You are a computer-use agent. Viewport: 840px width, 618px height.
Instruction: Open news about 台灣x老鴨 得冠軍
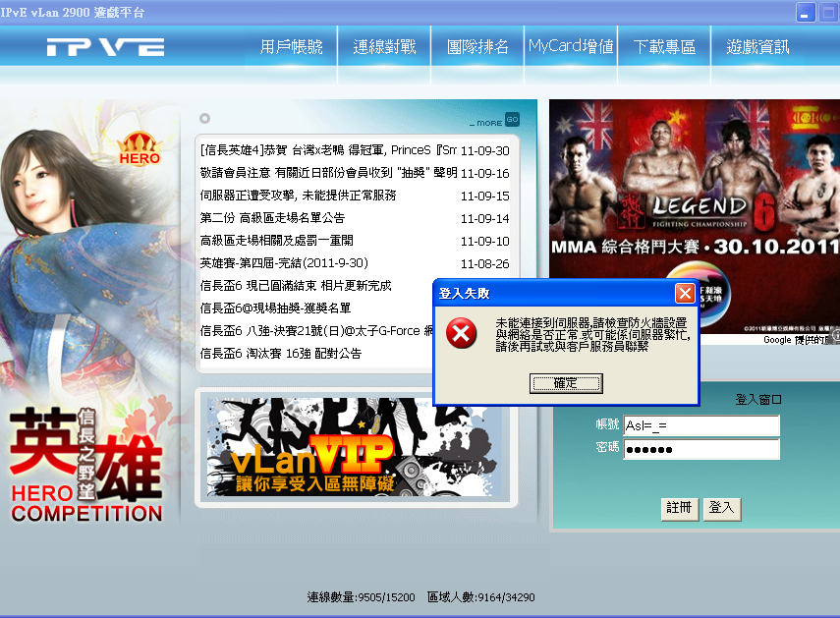pos(328,150)
